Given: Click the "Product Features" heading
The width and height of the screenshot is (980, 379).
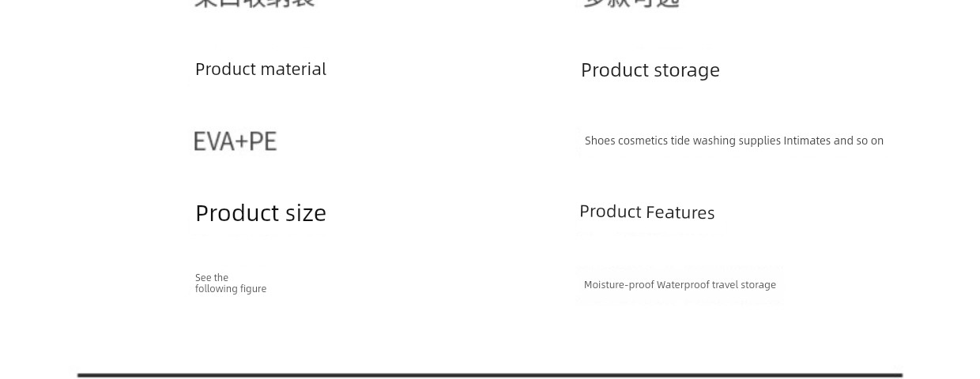Looking at the screenshot, I should 647,212.
